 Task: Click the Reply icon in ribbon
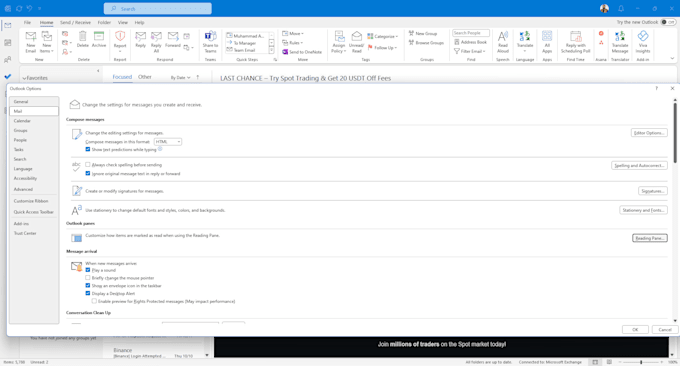point(141,36)
